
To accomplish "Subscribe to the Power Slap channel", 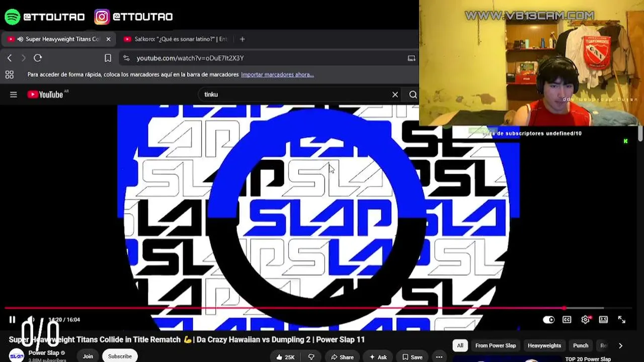I will pyautogui.click(x=120, y=356).
